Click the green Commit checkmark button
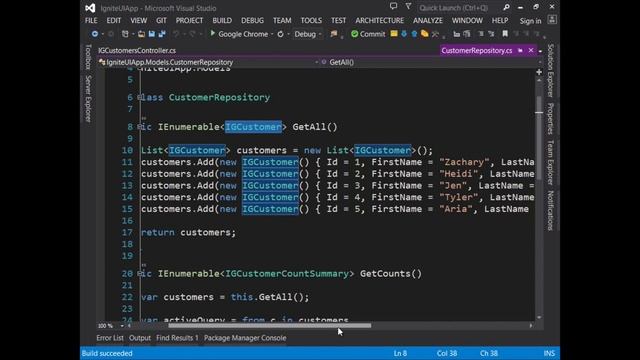The image size is (640, 360). (x=368, y=34)
